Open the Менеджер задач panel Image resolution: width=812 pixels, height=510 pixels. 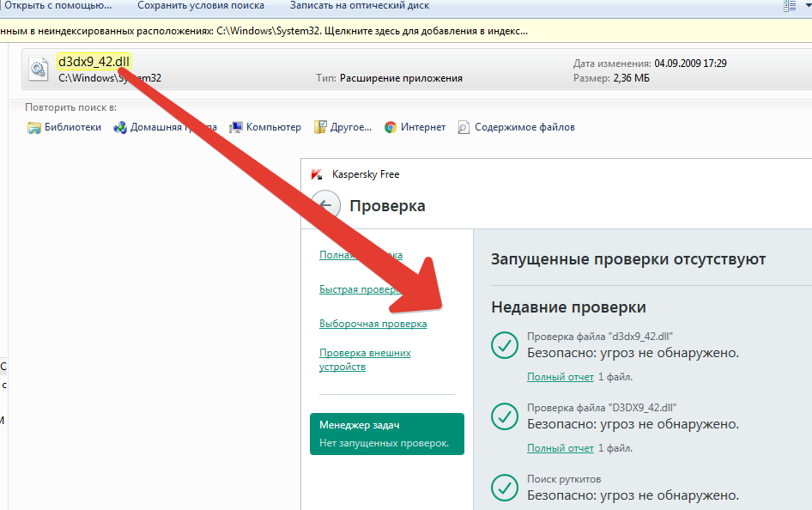(x=386, y=434)
